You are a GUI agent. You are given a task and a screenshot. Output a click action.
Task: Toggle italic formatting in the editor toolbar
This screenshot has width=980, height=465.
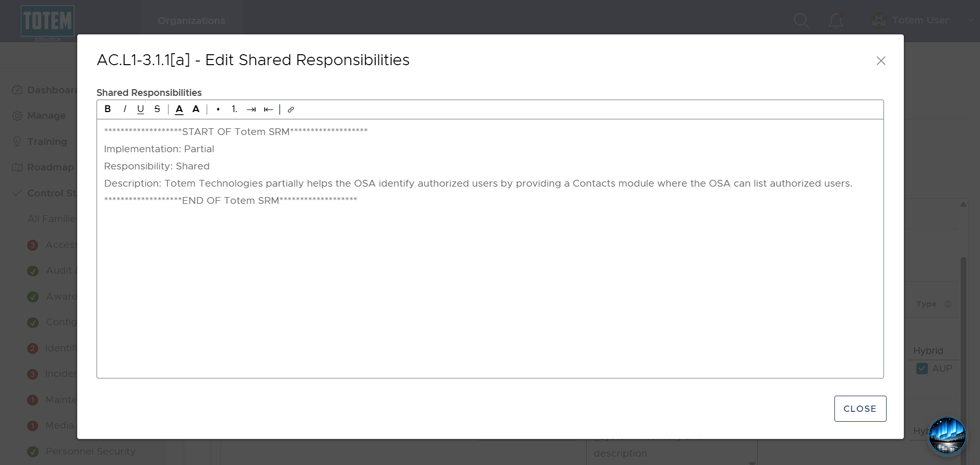(125, 109)
